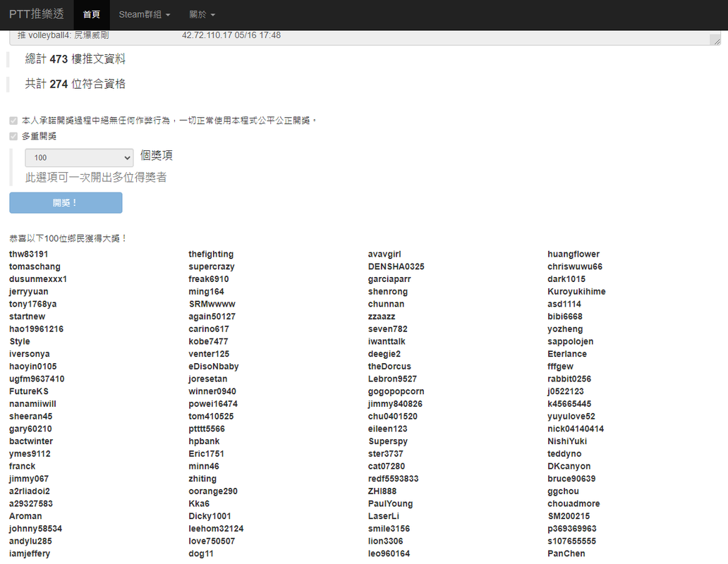
Task: Click the winner name NishiYuki
Action: pos(567,441)
